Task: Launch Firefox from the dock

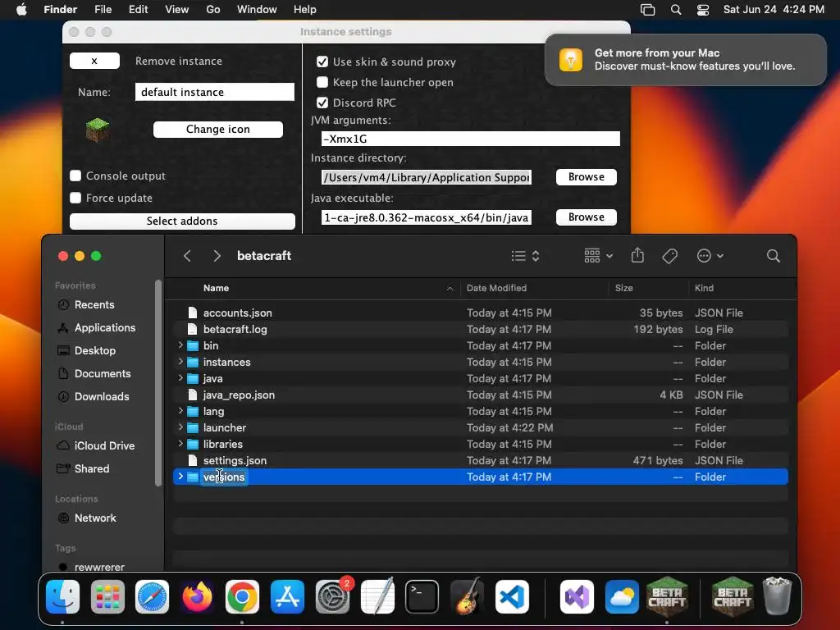Action: [197, 597]
